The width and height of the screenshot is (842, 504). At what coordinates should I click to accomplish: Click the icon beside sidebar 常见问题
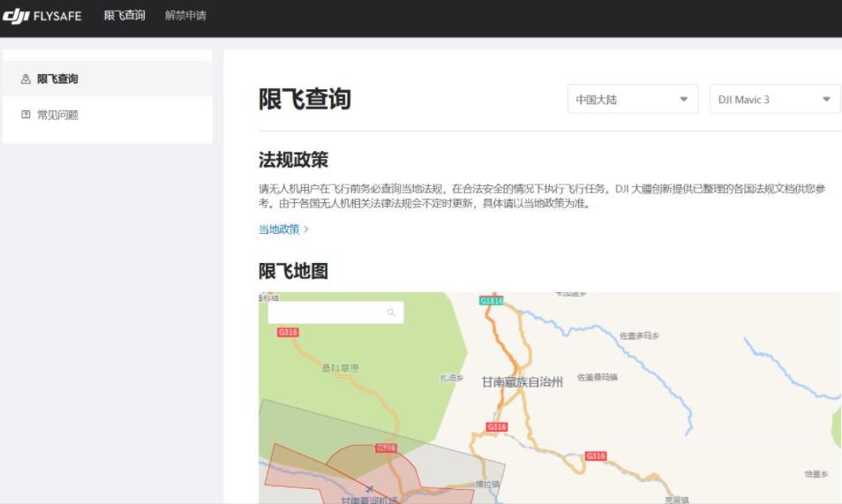coord(26,115)
